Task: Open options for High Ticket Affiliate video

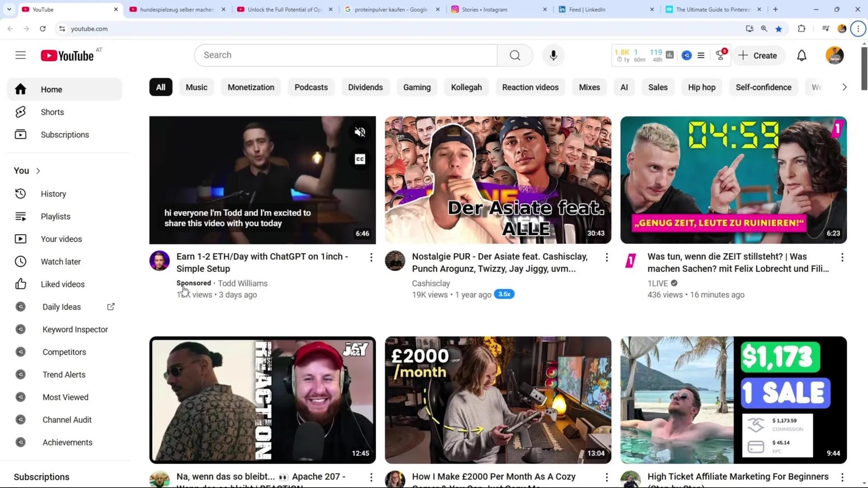Action: click(x=842, y=477)
